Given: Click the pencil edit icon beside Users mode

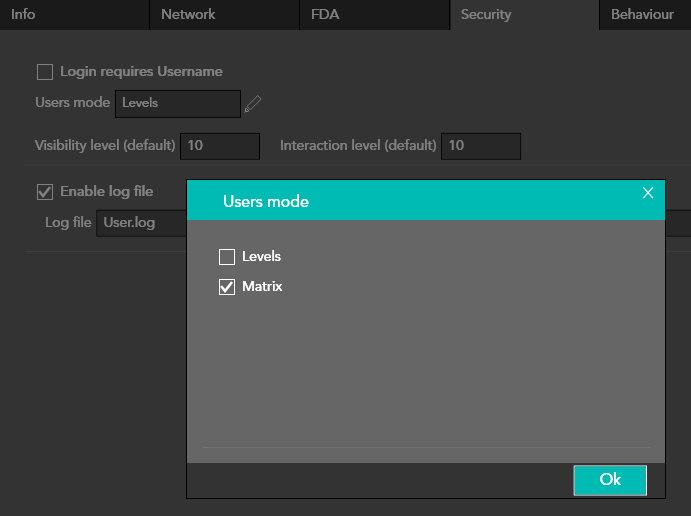Looking at the screenshot, I should (252, 103).
